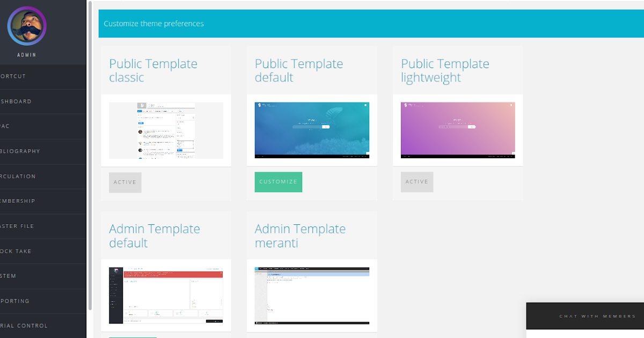
Task: Open the Bibliography module
Action: (21, 151)
